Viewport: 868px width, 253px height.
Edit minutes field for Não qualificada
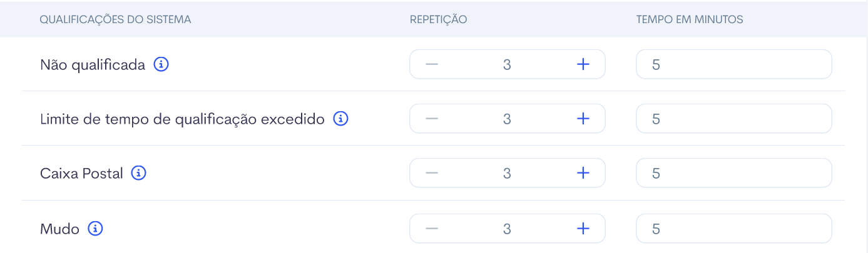[x=734, y=64]
